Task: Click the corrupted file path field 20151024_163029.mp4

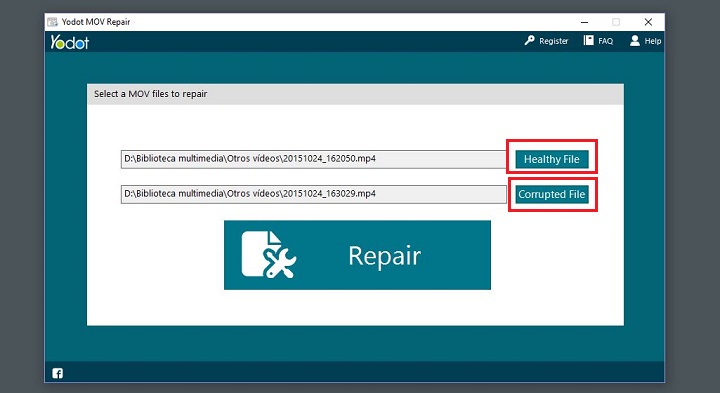Action: click(x=314, y=194)
